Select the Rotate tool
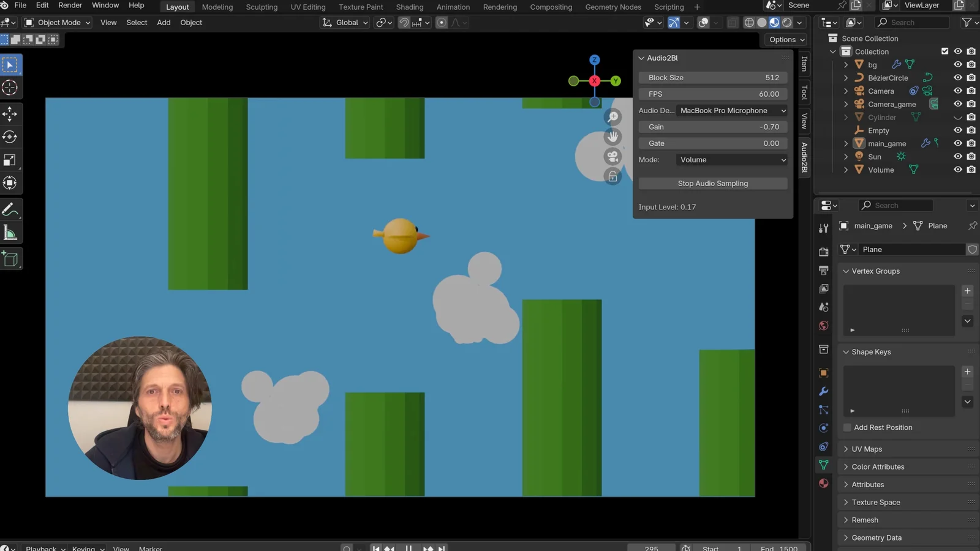 (x=10, y=137)
